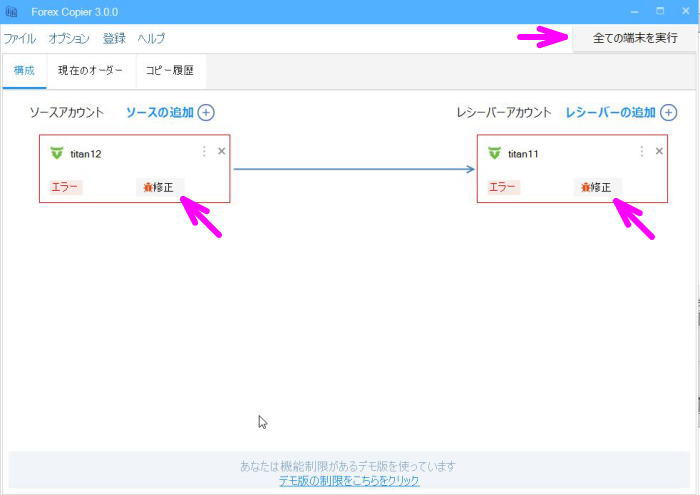Click the plus icon next to ソースの追加

click(x=206, y=112)
